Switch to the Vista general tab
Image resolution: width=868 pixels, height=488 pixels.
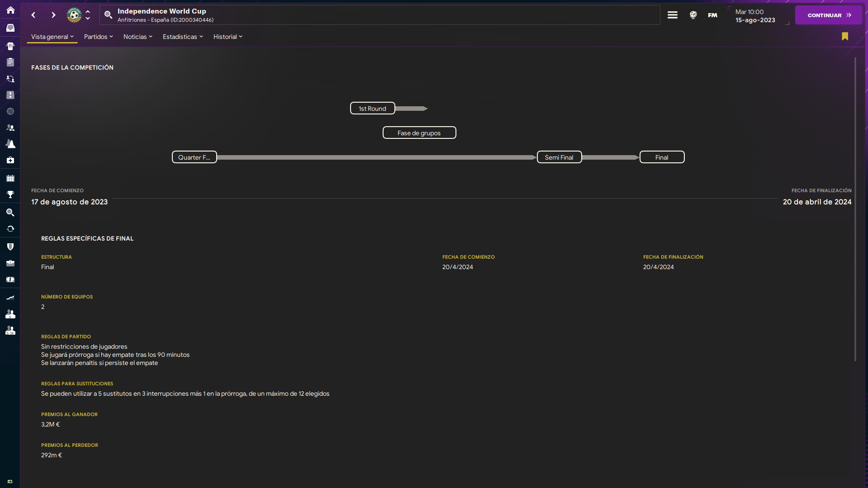click(52, 37)
